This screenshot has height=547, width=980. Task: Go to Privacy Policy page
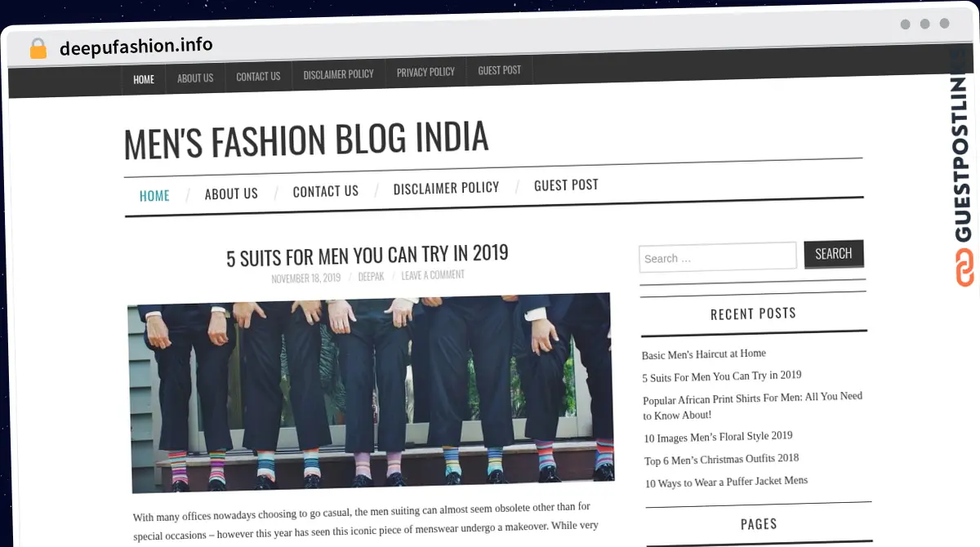pos(425,73)
